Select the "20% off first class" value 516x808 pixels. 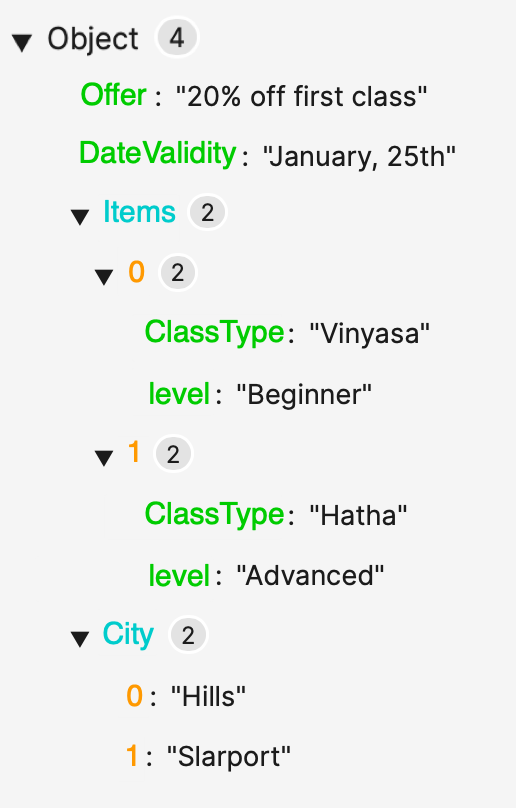(x=302, y=96)
